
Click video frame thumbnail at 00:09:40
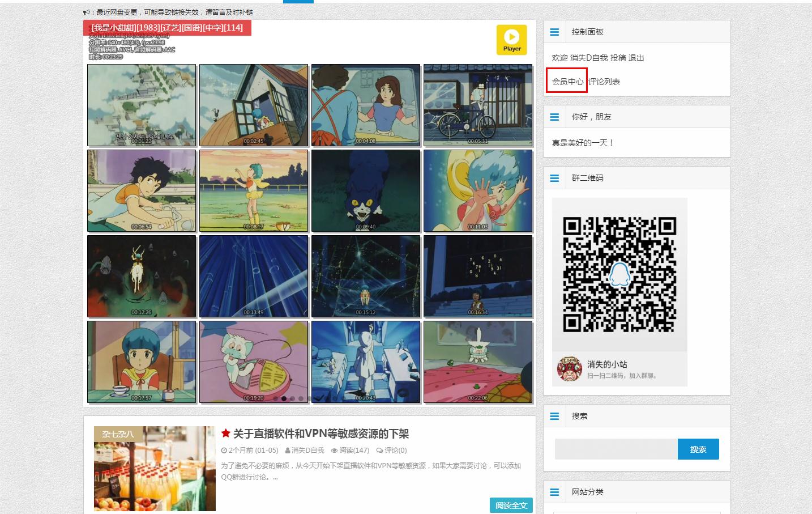tap(366, 191)
